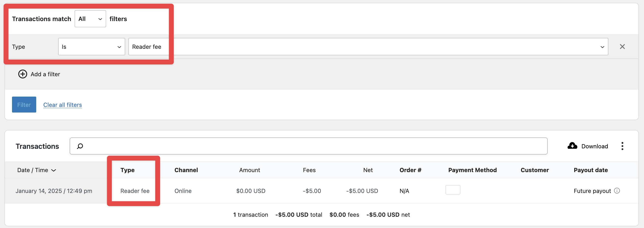Click the Transactions heading
This screenshot has width=644, height=228.
click(x=37, y=146)
